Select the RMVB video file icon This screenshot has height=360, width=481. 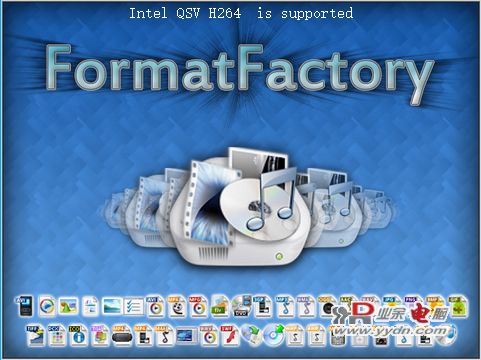click(x=208, y=335)
